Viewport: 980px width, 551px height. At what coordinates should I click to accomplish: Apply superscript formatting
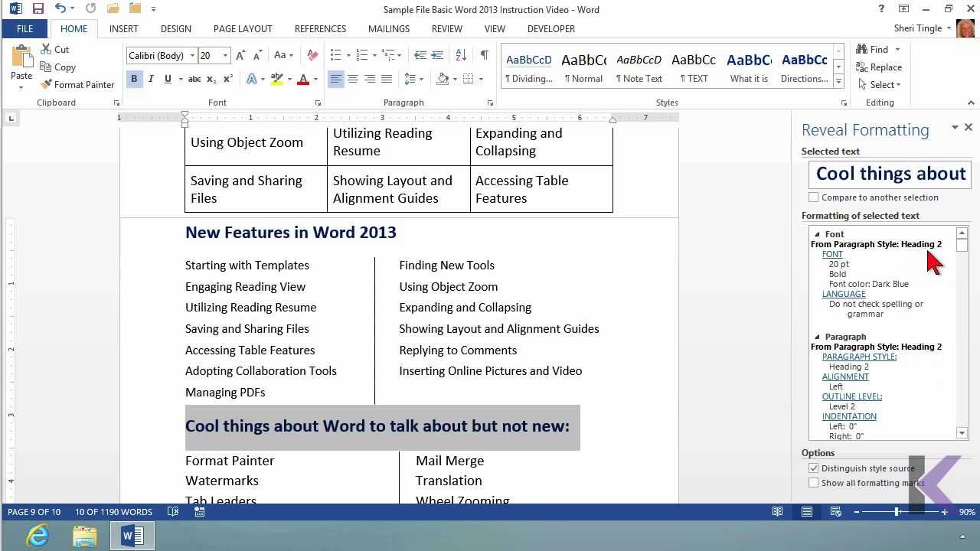pos(229,79)
